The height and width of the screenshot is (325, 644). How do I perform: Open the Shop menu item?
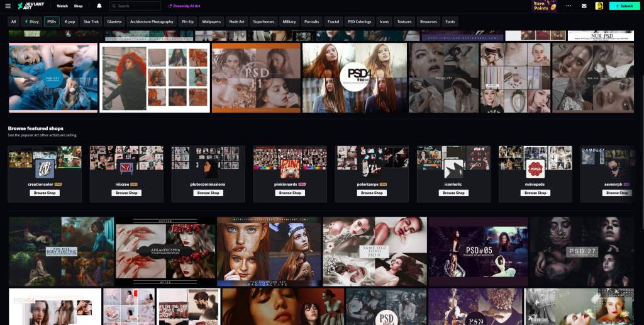(78, 6)
